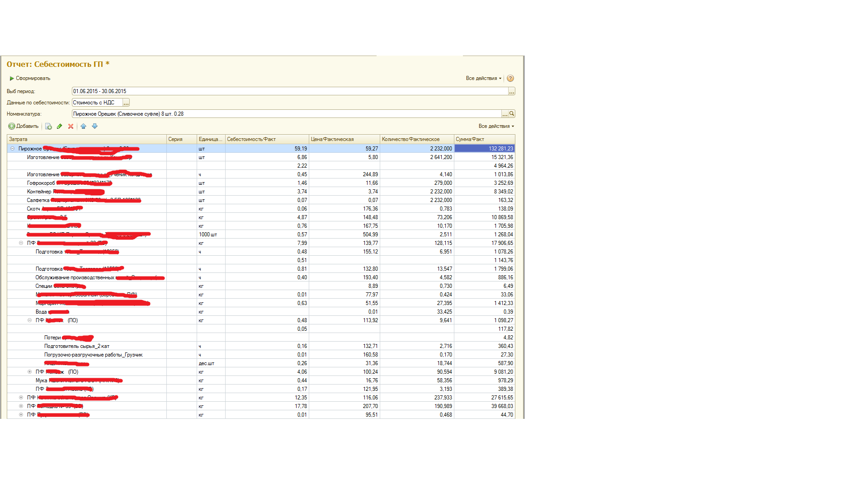Collapse the ПФ row with value 7,99

[21, 243]
